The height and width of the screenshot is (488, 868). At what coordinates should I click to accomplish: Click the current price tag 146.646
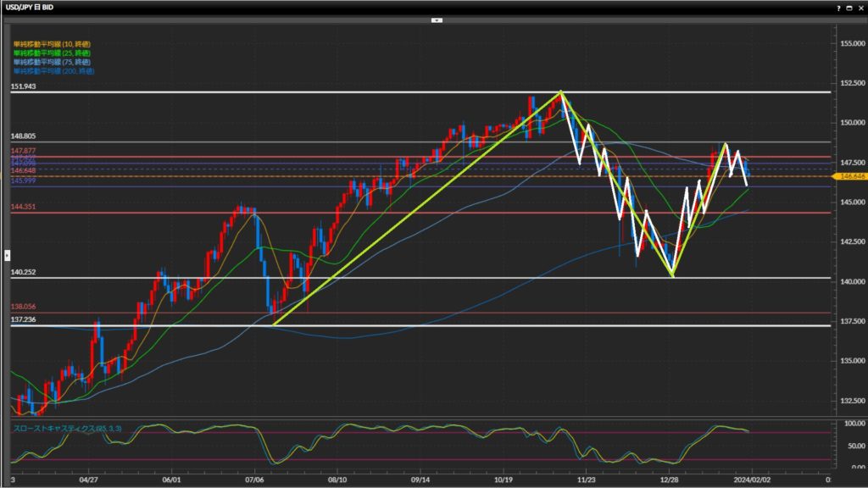(x=849, y=176)
